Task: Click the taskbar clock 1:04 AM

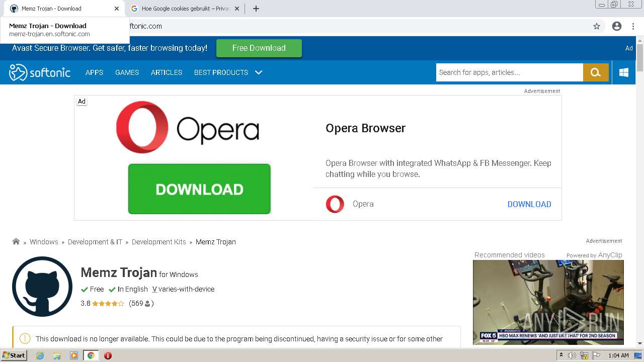Action: [x=618, y=355]
